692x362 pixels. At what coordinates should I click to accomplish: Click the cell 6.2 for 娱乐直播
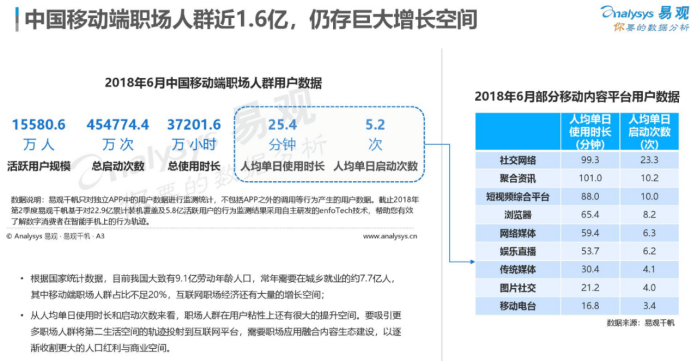pos(649,251)
